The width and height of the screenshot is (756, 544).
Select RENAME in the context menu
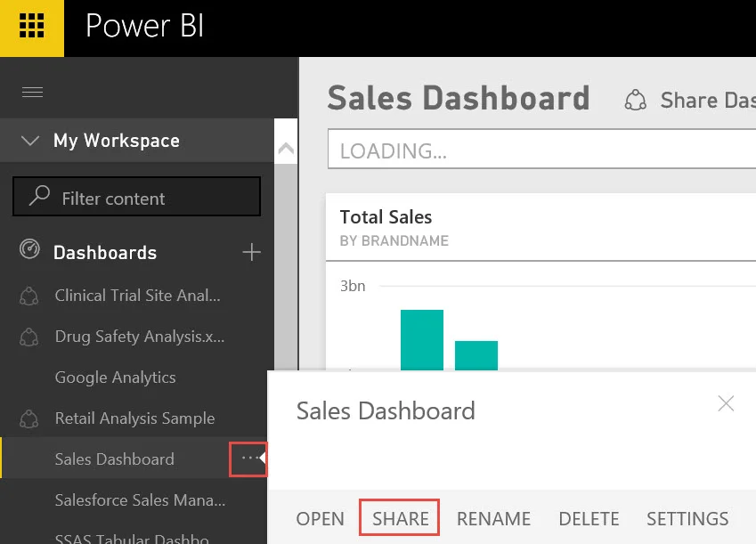coord(493,518)
